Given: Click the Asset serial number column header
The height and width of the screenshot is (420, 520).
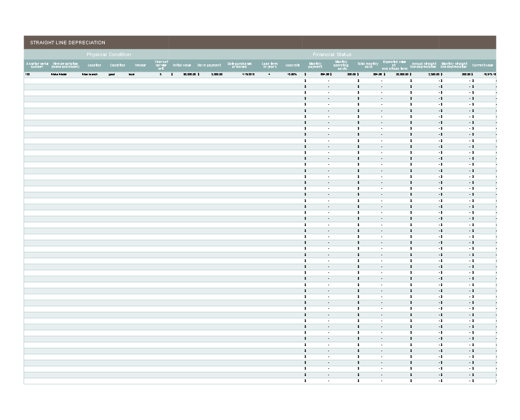Looking at the screenshot, I should [x=37, y=65].
